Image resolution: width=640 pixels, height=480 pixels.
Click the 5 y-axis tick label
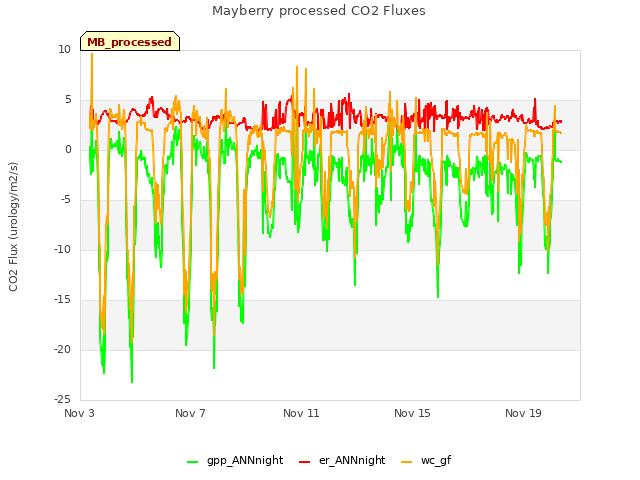point(68,100)
